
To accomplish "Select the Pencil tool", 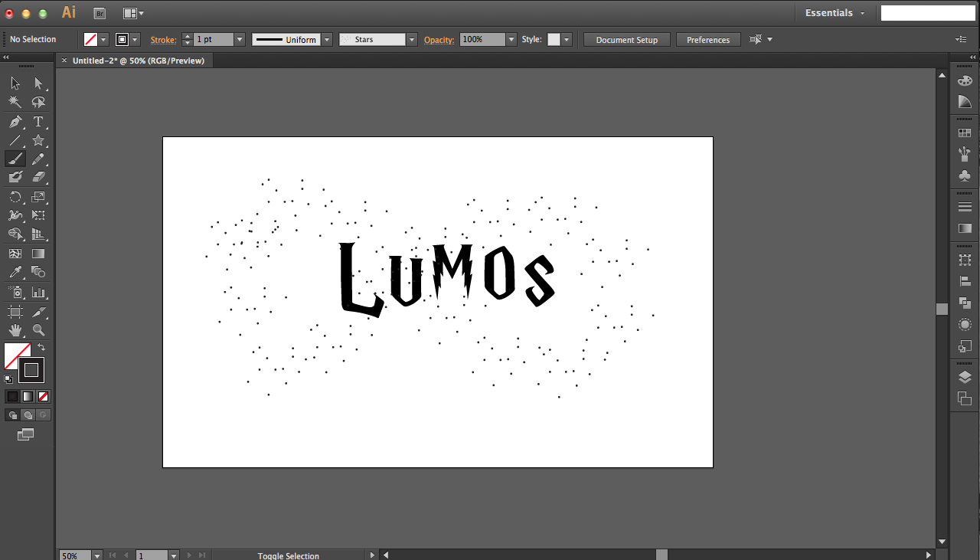I will click(38, 159).
